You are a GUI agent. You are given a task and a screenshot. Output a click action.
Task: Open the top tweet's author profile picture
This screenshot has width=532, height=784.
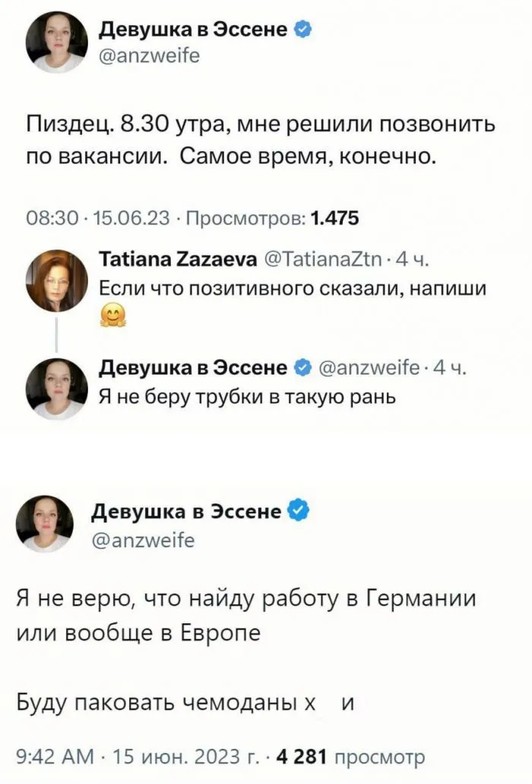(x=56, y=43)
